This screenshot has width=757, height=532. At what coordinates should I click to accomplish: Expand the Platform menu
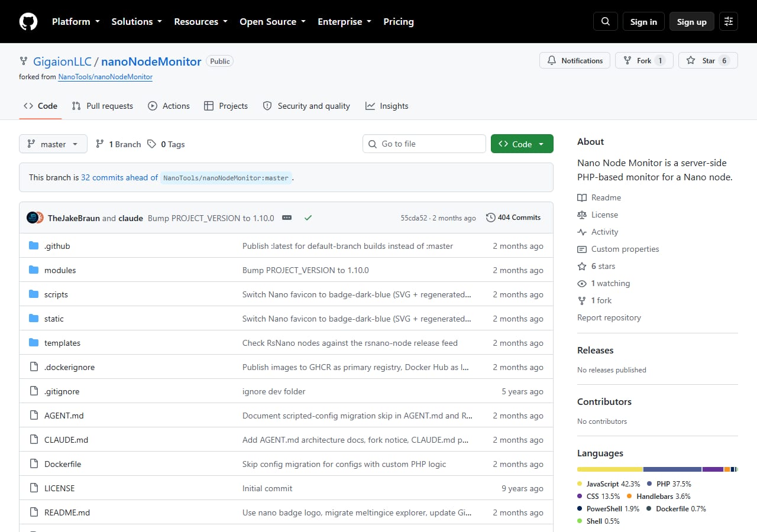[75, 22]
